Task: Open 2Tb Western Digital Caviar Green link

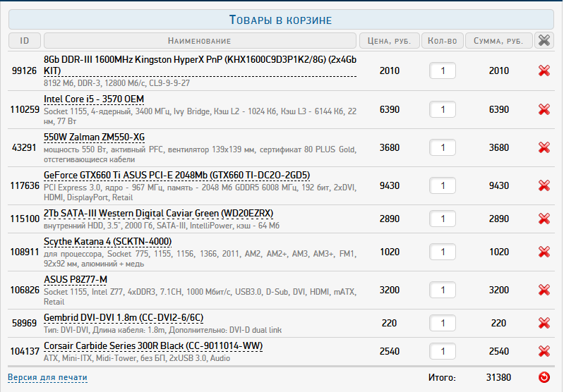Action: pos(158,214)
